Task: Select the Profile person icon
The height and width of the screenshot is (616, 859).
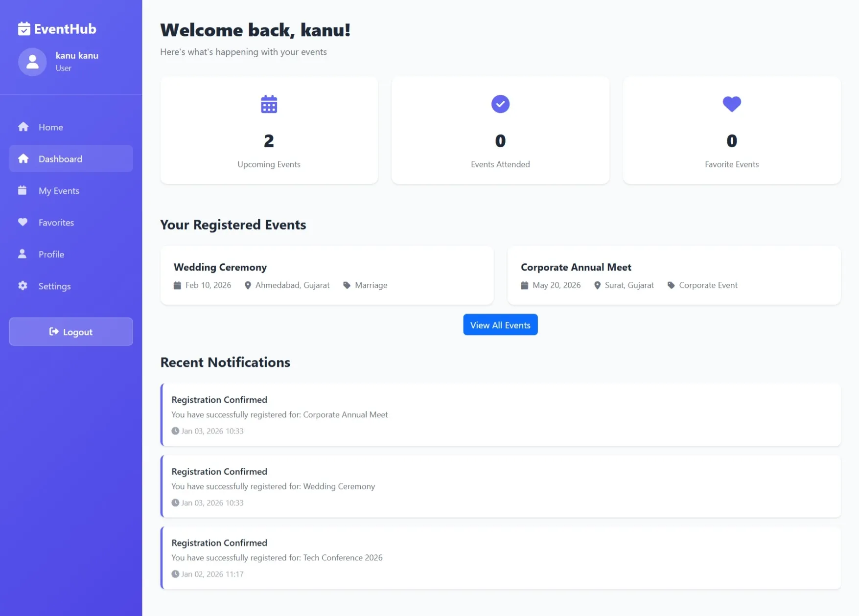Action: tap(23, 254)
